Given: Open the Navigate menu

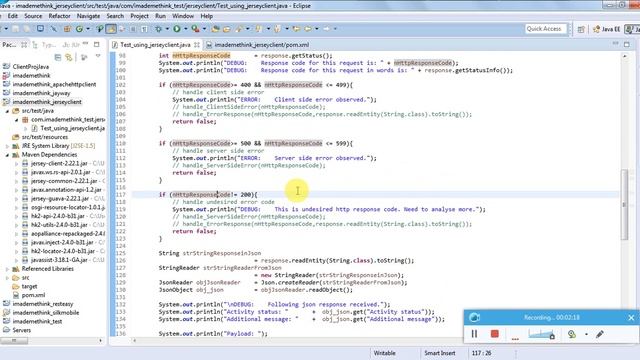Looking at the screenshot, I should tap(88, 16).
